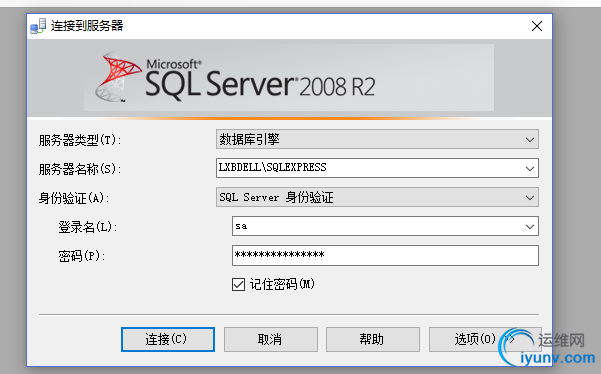Click the 服务器名称(S) label

(80, 169)
